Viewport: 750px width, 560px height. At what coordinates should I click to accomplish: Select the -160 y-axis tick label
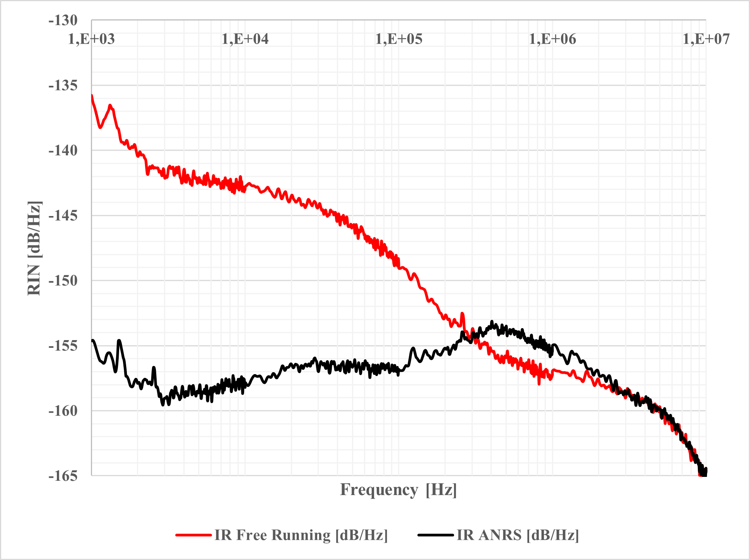pyautogui.click(x=63, y=411)
